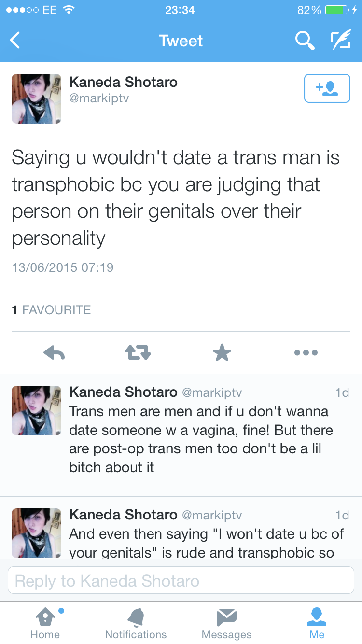Retweet the main tweet

point(138,353)
